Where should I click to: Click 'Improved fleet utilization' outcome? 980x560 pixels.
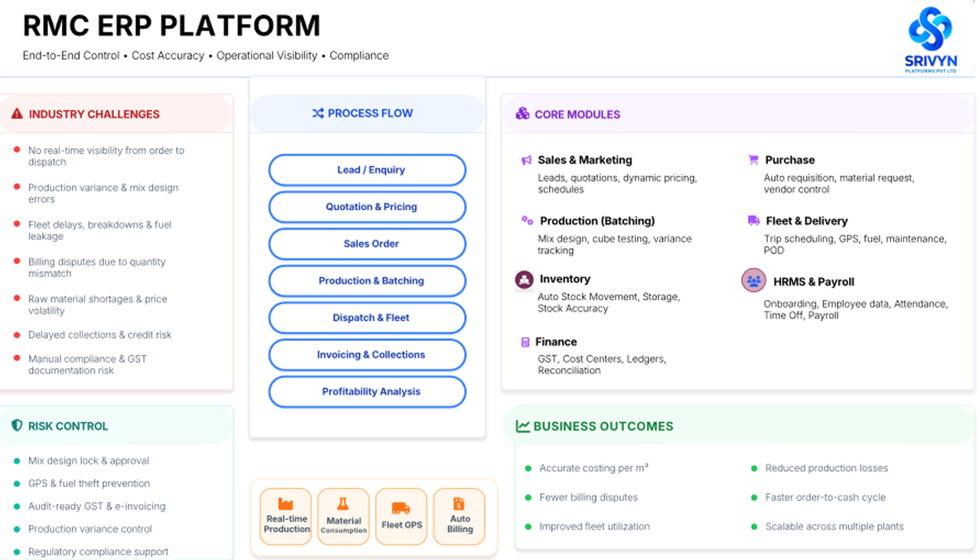(595, 526)
